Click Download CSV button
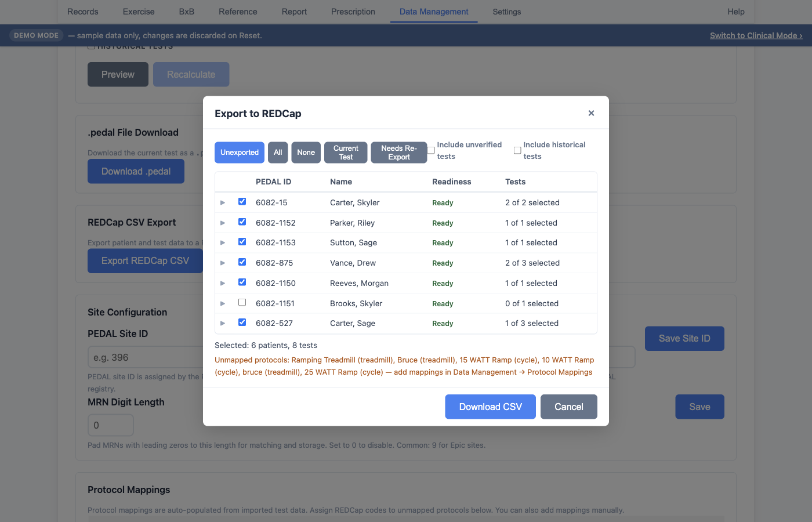The height and width of the screenshot is (522, 812). pyautogui.click(x=491, y=407)
